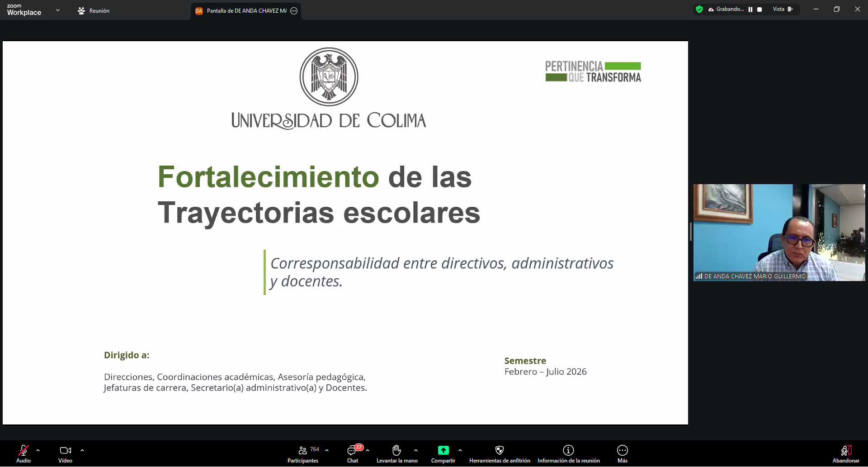Expand the Compartir options arrow
This screenshot has height=467, width=868.
pyautogui.click(x=460, y=450)
